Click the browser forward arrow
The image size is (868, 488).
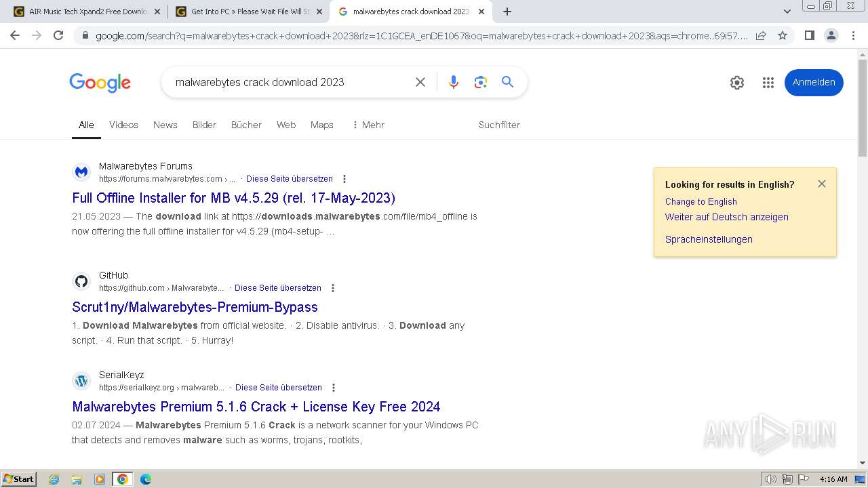(37, 35)
